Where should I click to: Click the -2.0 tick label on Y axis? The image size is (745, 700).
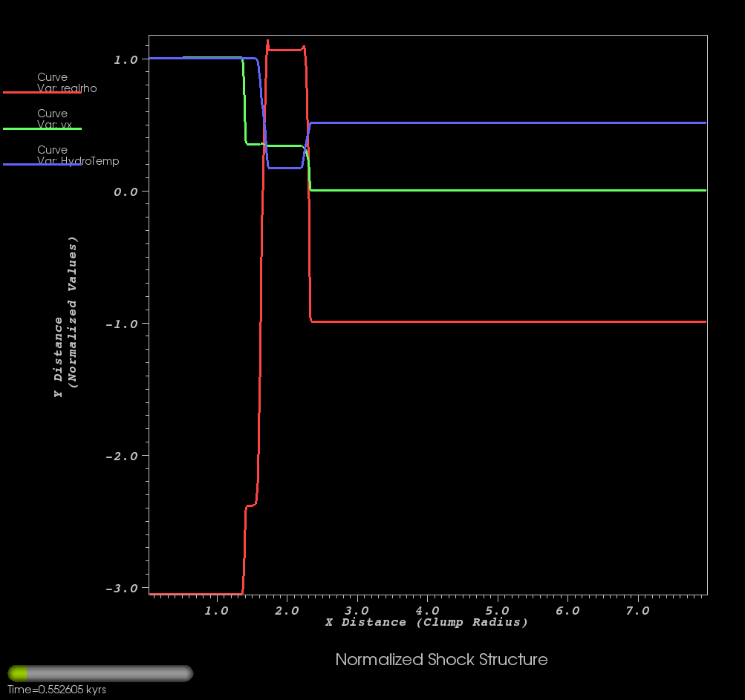pyautogui.click(x=122, y=457)
